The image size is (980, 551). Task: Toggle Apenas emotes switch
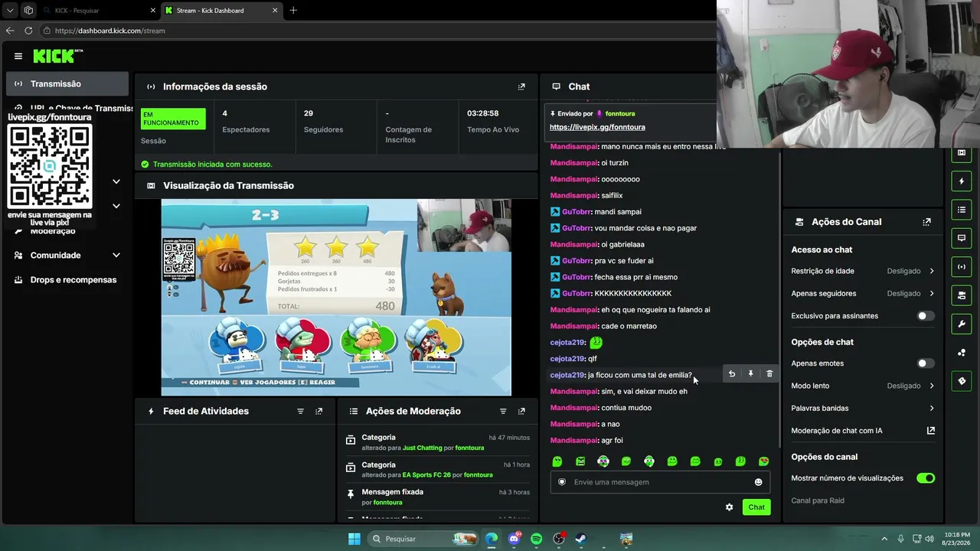coord(926,364)
